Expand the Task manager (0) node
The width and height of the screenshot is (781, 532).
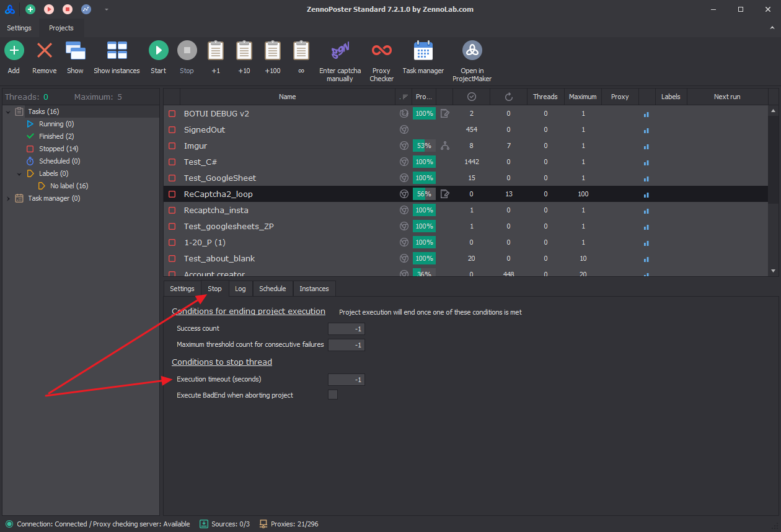(x=8, y=198)
